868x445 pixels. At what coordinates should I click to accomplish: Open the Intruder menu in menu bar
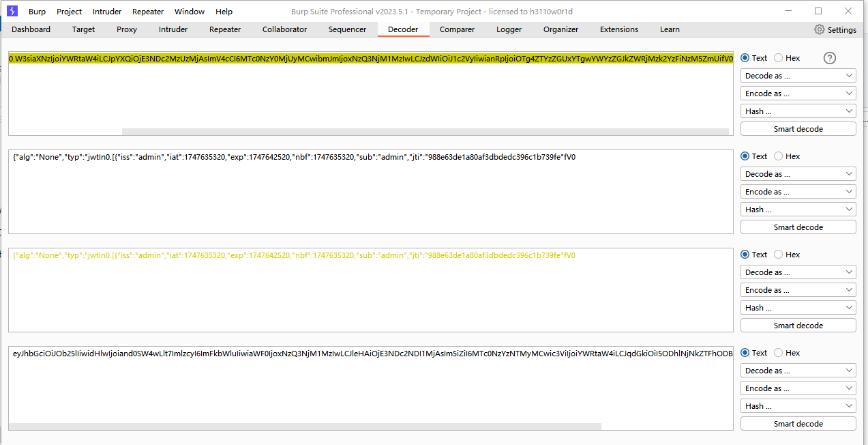[107, 12]
